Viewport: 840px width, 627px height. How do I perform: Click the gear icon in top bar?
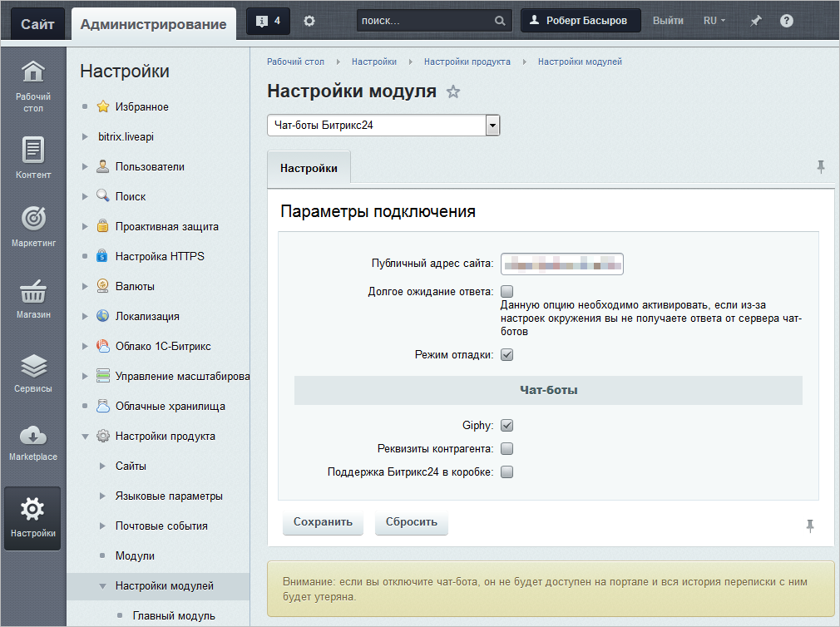coord(309,21)
